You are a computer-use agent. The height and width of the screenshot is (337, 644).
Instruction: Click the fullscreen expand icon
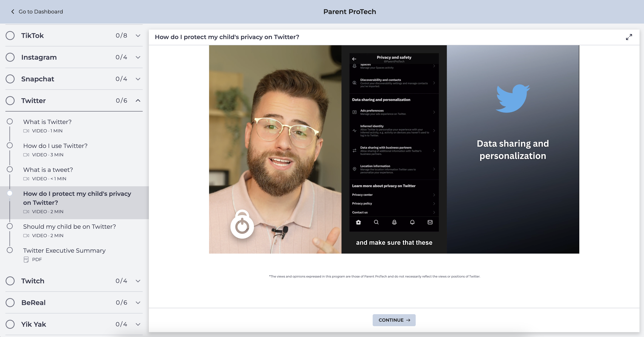pyautogui.click(x=629, y=37)
